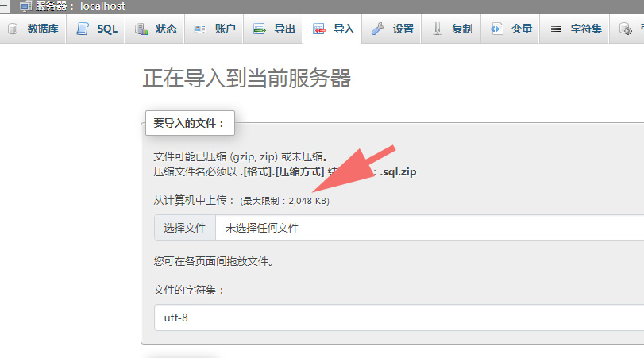Click the accounts card icon
This screenshot has width=644, height=358.
coord(200,29)
